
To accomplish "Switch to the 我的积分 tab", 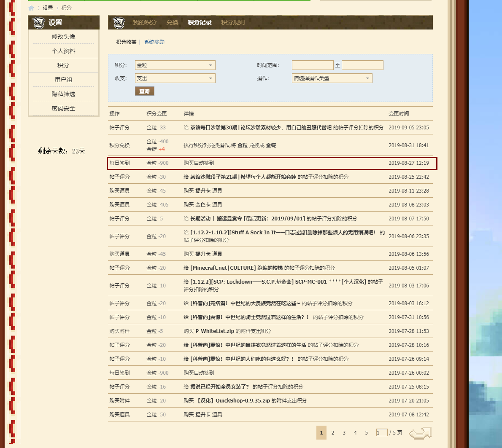I will tap(144, 23).
